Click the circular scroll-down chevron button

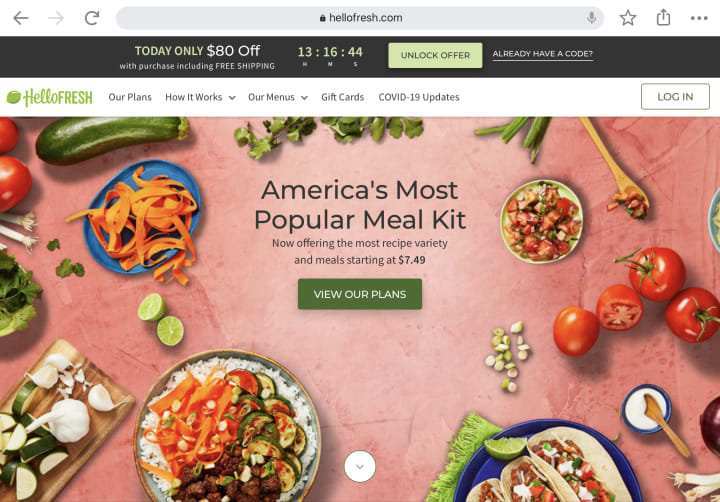360,466
